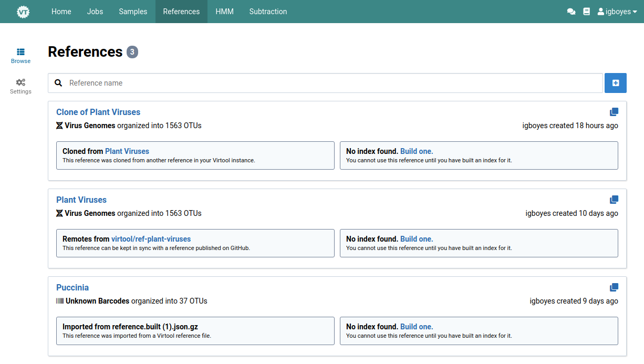Open the Puccinia reference title link

point(72,287)
